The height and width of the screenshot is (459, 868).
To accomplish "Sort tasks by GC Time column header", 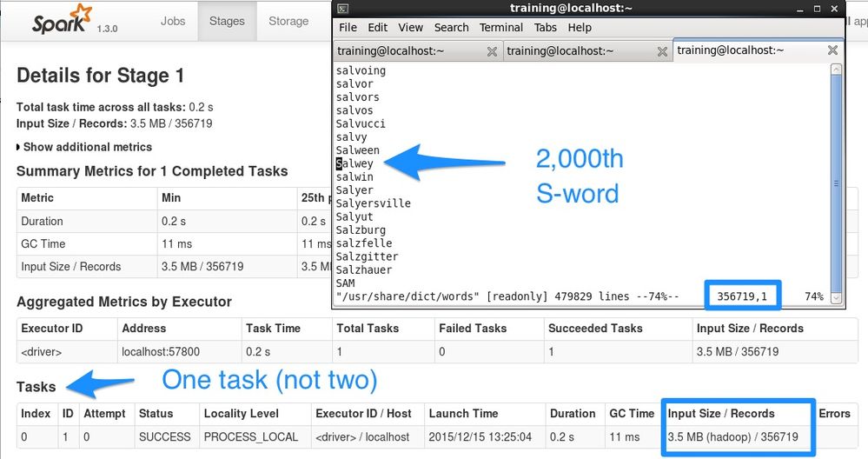I will tap(632, 414).
